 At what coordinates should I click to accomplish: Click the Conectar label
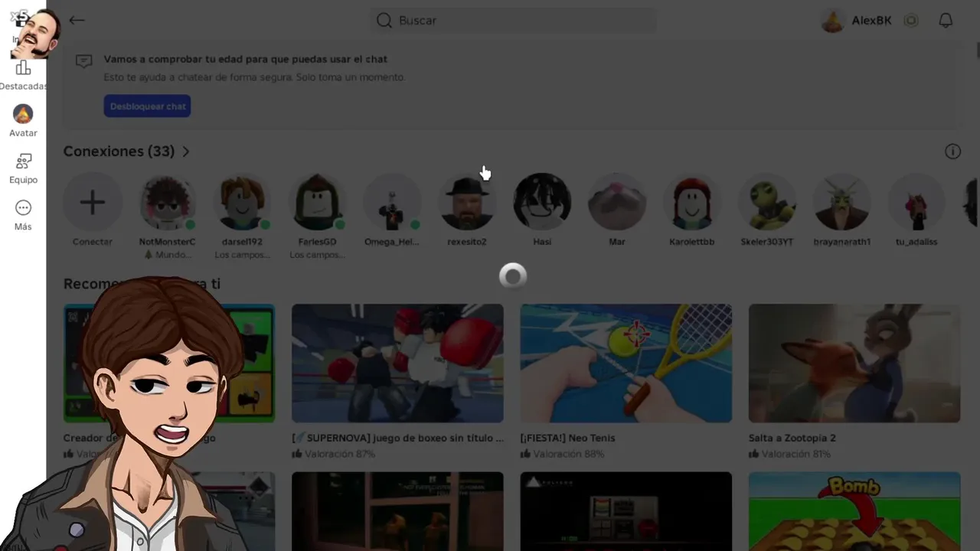[93, 242]
